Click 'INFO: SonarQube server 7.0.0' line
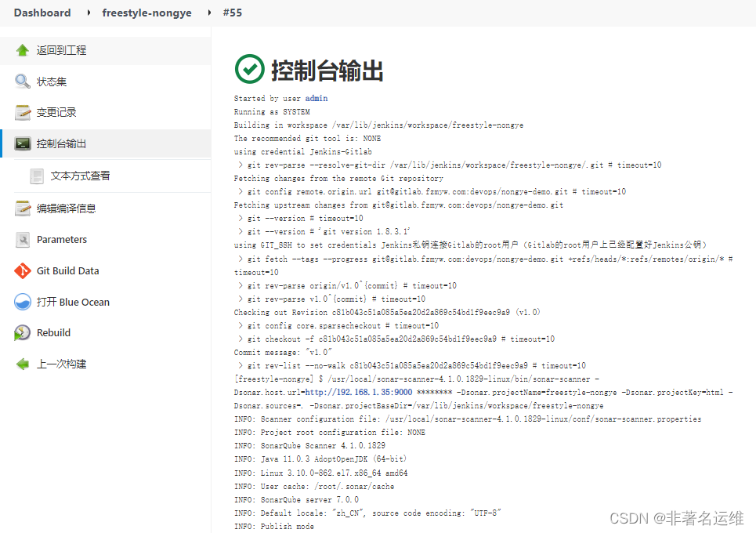756x533 pixels. 296,500
